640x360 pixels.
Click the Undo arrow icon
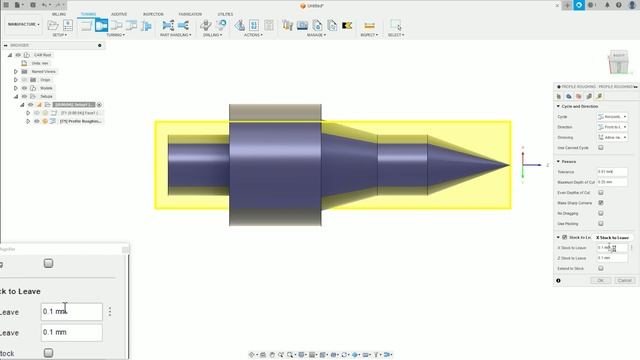45,5
